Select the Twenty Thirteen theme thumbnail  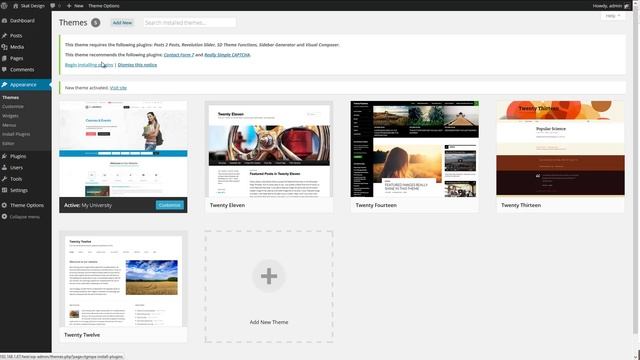[x=560, y=149]
